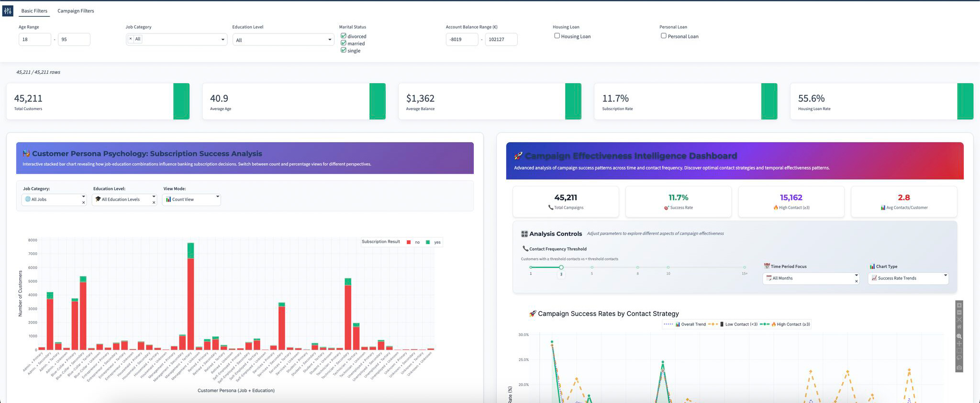Enable the Housing Loan checkbox
Viewport: 980px width, 403px height.
[557, 36]
